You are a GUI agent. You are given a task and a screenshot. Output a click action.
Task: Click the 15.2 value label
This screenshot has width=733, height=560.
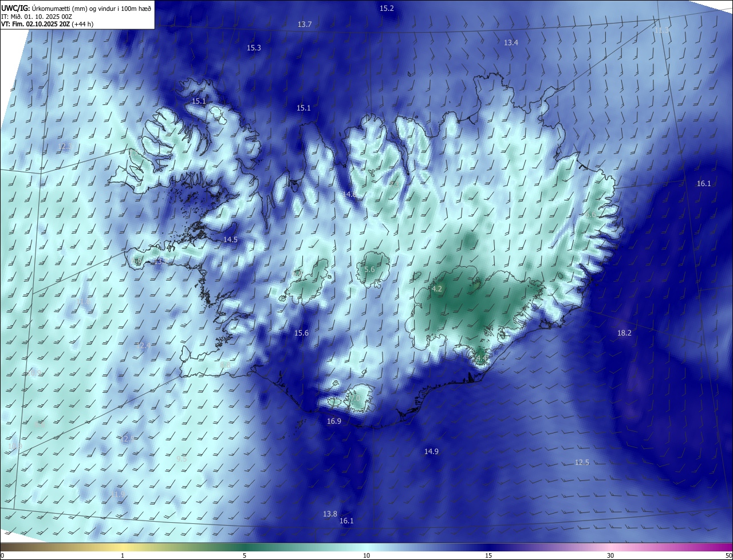(387, 8)
